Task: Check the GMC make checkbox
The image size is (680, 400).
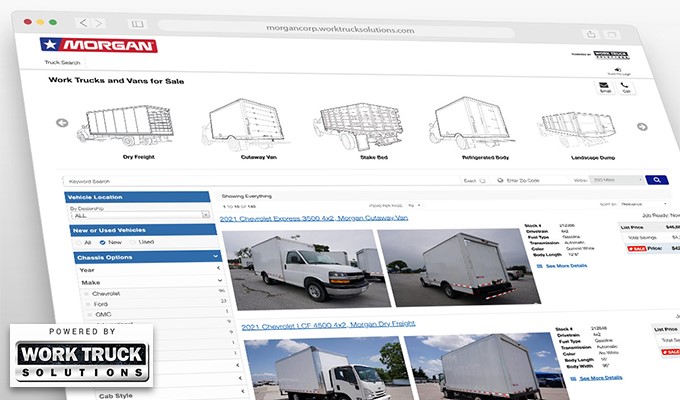Action: 90,315
